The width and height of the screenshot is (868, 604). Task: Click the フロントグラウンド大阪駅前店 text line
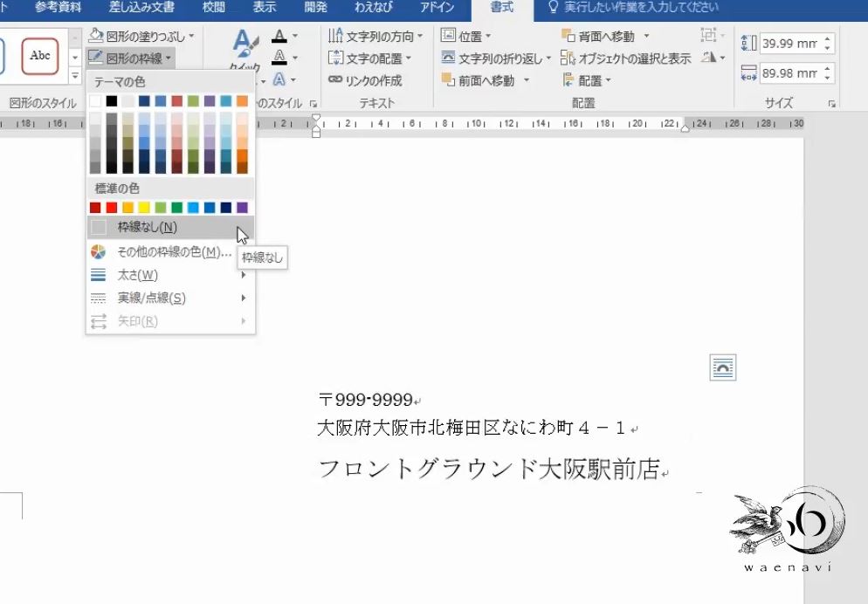tap(489, 469)
